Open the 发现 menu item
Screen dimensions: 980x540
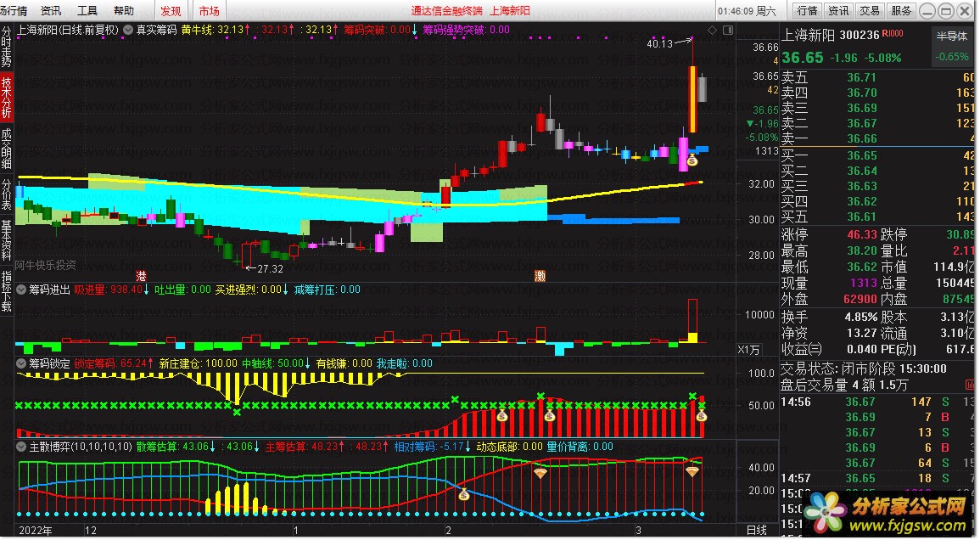point(171,11)
